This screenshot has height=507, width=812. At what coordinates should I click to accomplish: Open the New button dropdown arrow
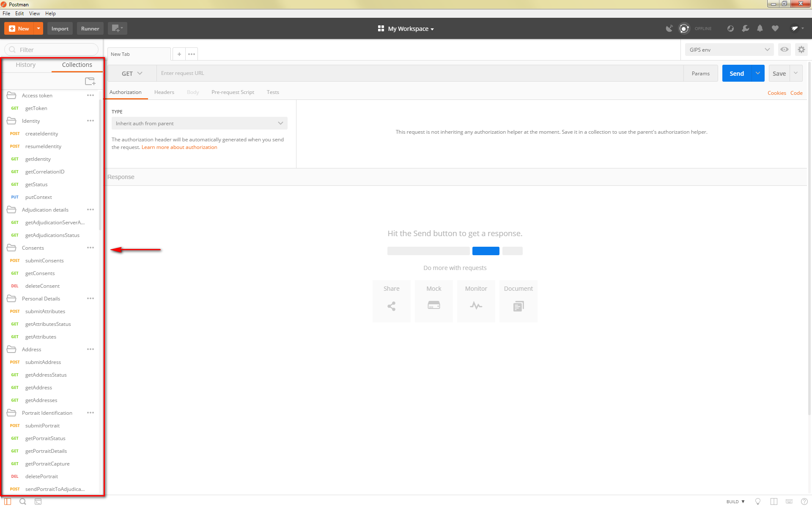38,28
